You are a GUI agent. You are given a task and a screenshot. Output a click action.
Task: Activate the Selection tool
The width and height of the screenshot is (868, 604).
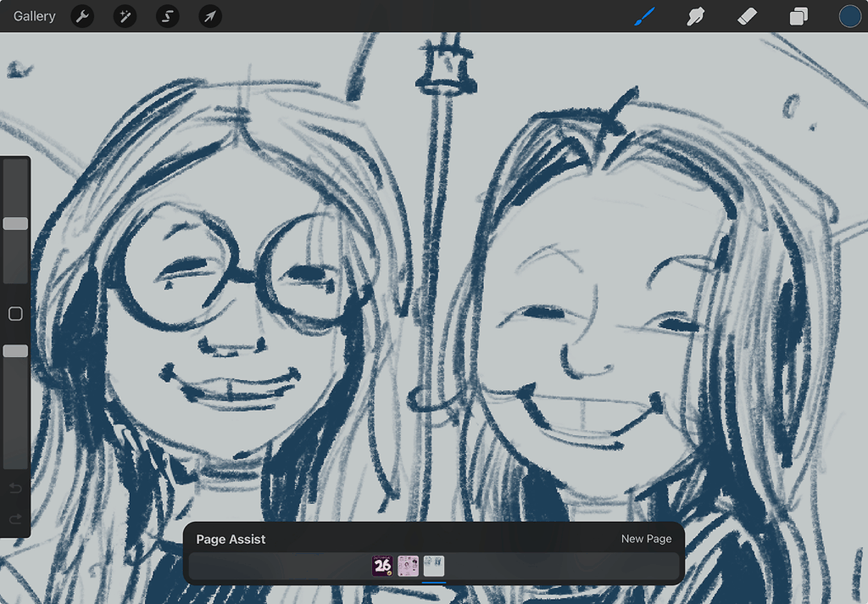click(x=168, y=16)
